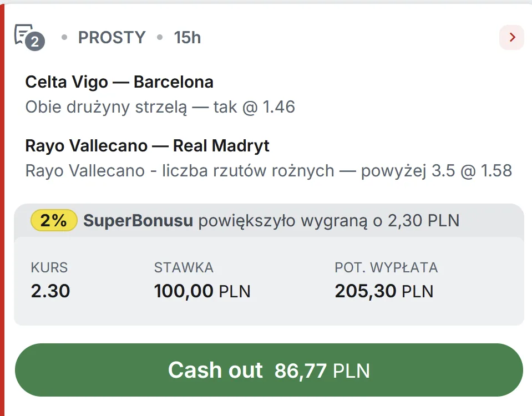This screenshot has height=416, width=532.
Task: Click the STAWKA value of 100,00 PLN
Action: (x=202, y=291)
